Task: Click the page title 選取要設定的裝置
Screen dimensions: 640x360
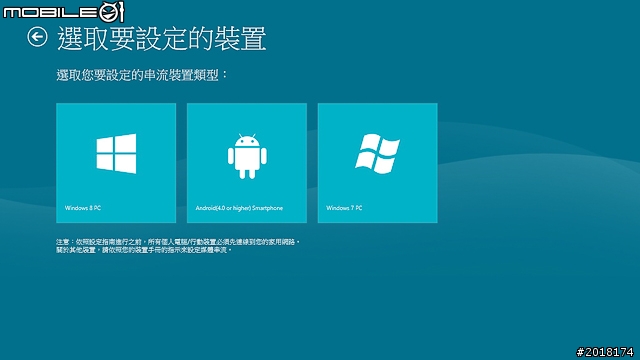Action: point(162,39)
